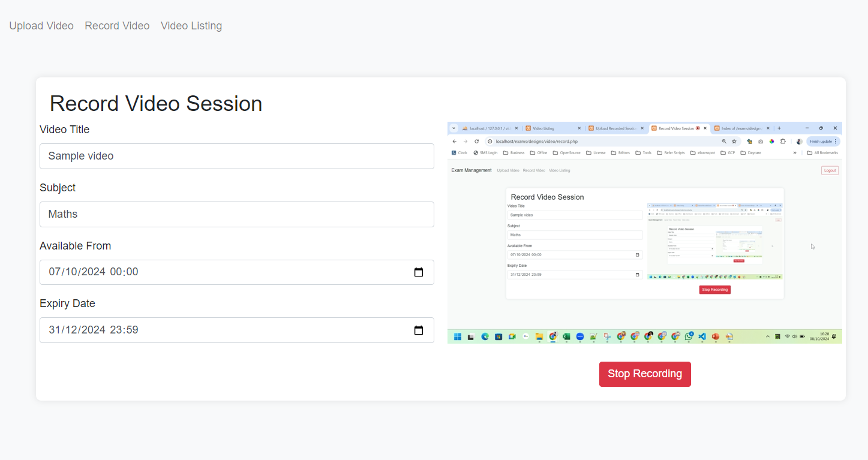Go to Upload Video in the top navigation
Viewport: 868px width, 460px height.
tap(41, 26)
